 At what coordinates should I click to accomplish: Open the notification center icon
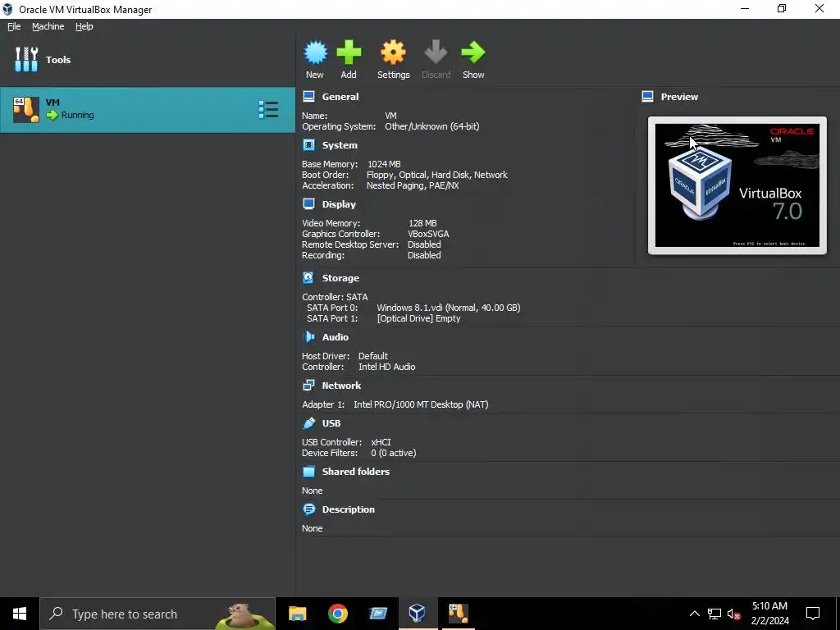tap(813, 614)
